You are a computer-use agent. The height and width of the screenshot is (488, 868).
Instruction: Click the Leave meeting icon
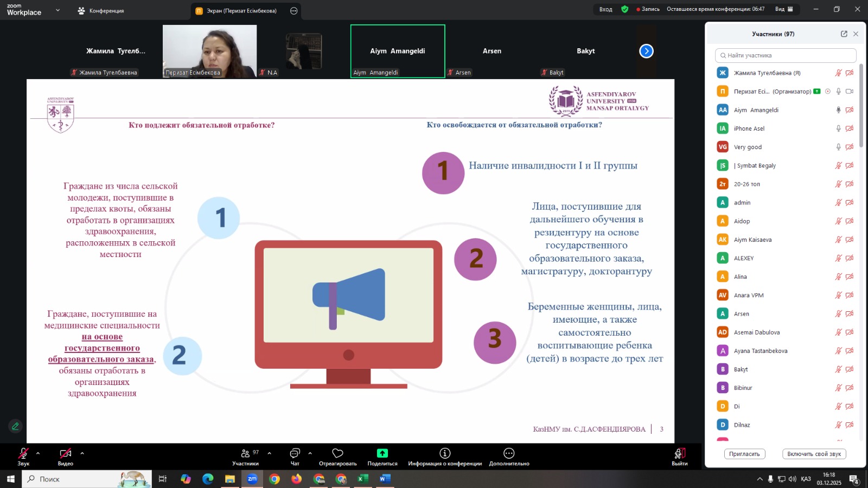[679, 453]
